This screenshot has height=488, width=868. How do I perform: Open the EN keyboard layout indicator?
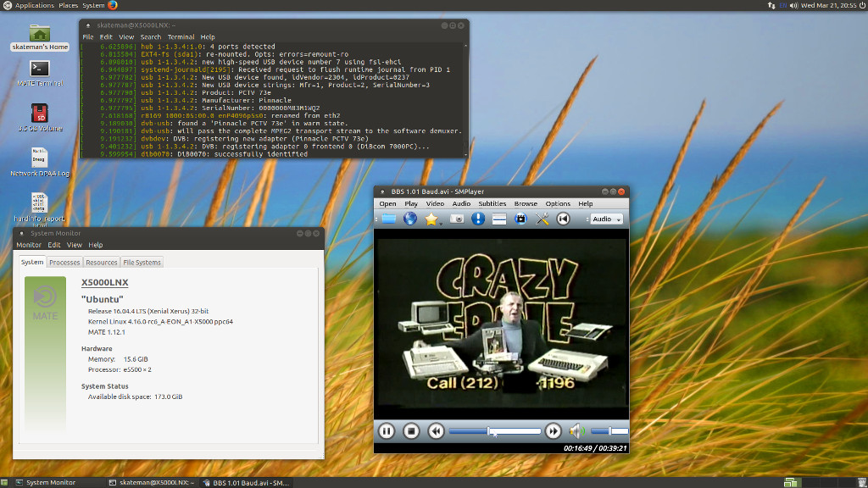click(x=782, y=6)
